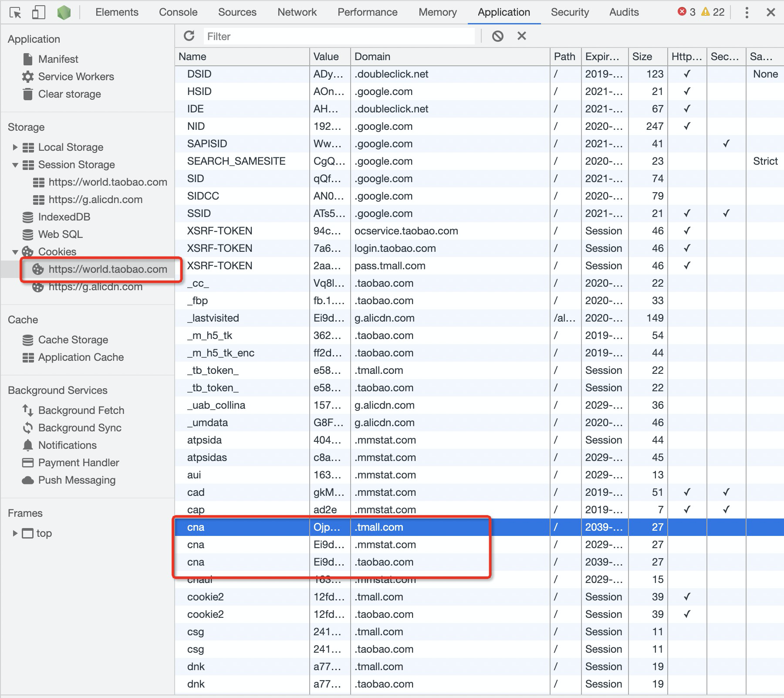The height and width of the screenshot is (698, 784).
Task: Collapse the Session Storage tree
Action: [15, 165]
